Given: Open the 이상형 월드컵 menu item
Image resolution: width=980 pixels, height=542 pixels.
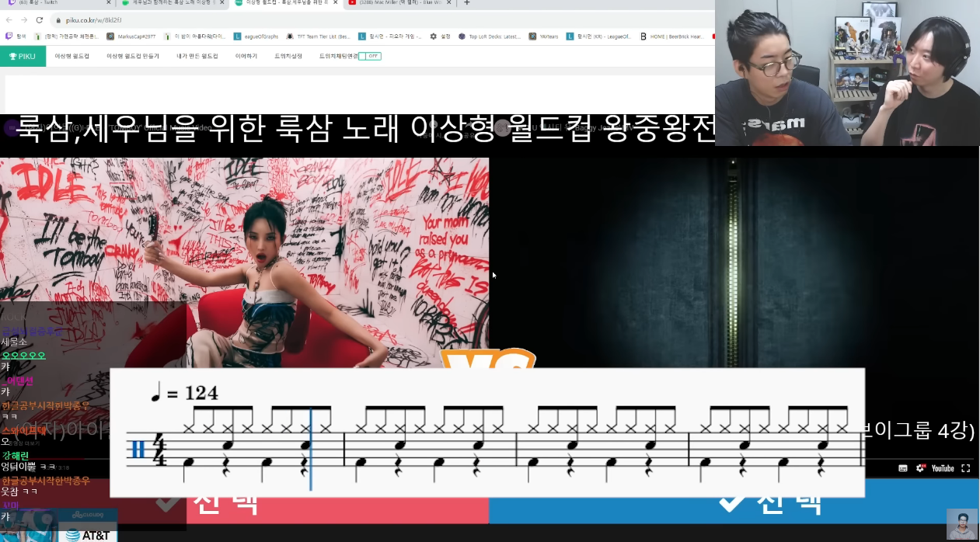Looking at the screenshot, I should coord(71,56).
